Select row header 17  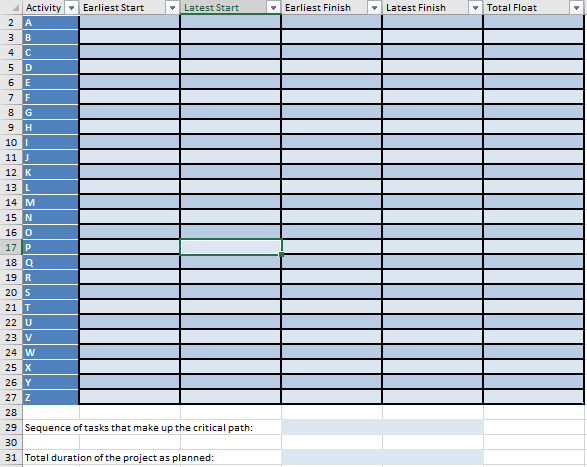tap(11, 247)
